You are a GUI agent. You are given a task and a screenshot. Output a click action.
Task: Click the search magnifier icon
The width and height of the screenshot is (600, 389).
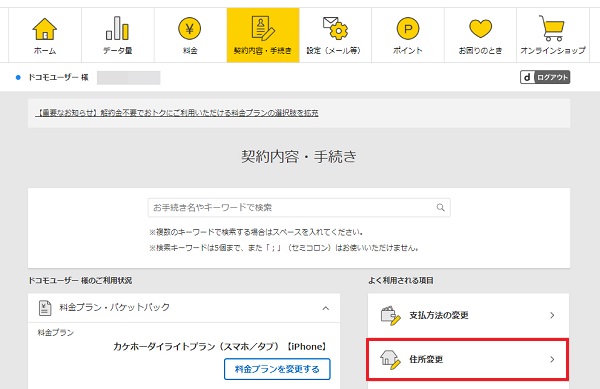pos(440,207)
